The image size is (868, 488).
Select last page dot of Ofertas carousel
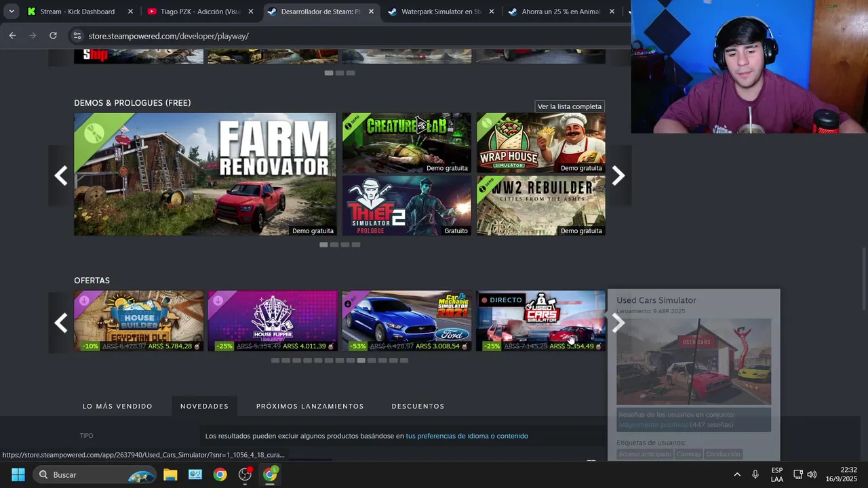(404, 361)
